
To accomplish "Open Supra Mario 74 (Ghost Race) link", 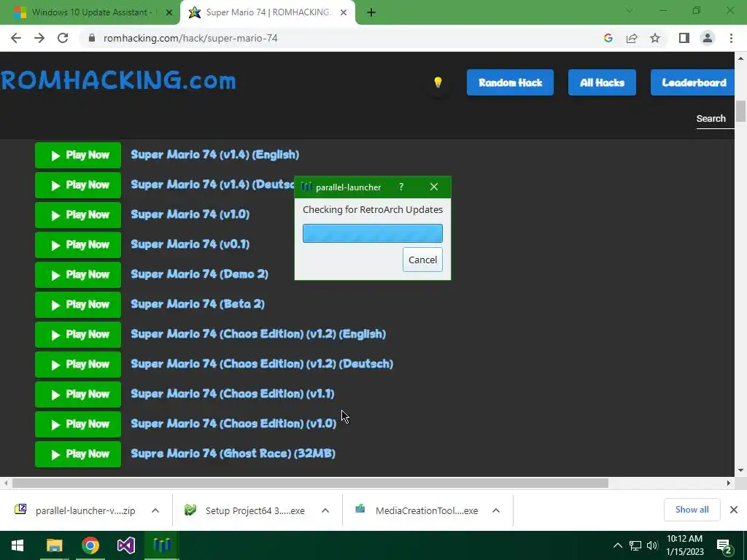I will click(x=233, y=454).
